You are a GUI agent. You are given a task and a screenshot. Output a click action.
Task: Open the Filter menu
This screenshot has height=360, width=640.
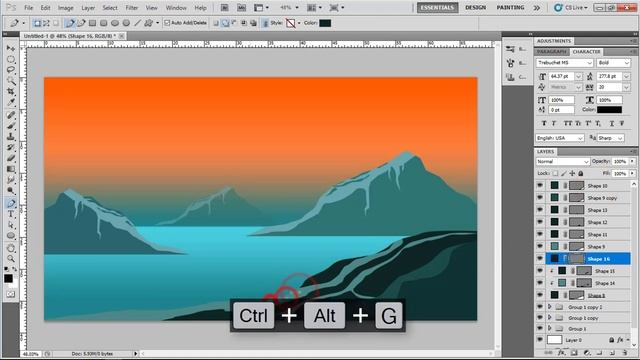131,8
